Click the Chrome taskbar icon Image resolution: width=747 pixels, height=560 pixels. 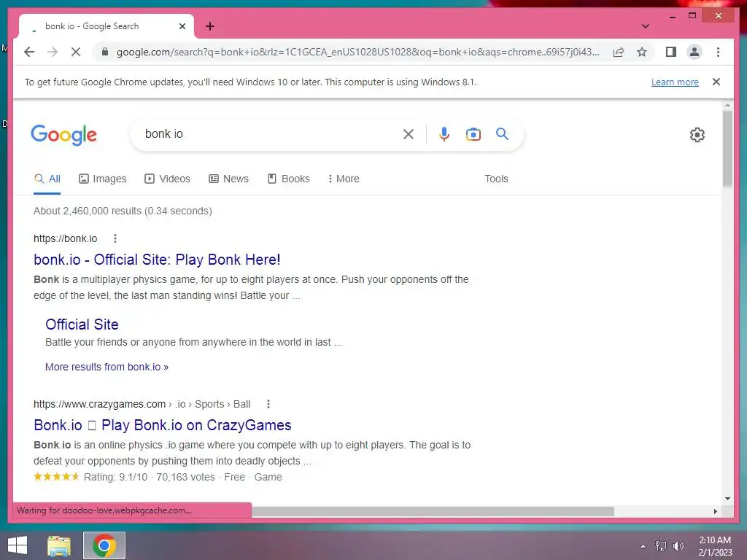[104, 545]
